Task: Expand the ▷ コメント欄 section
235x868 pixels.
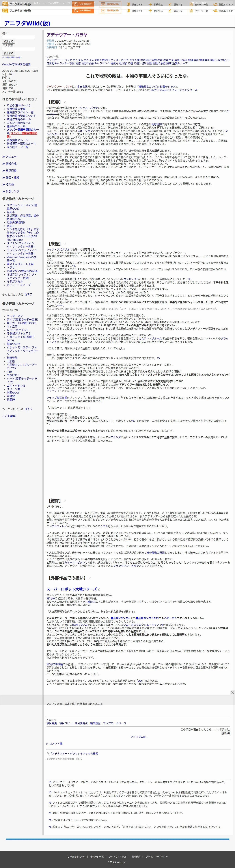Action: [x=54, y=743]
